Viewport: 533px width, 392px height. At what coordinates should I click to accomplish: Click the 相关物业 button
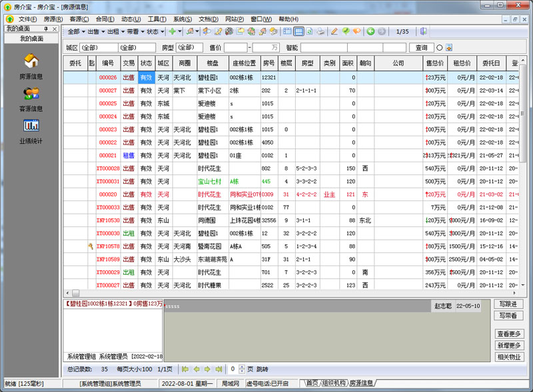coord(509,357)
